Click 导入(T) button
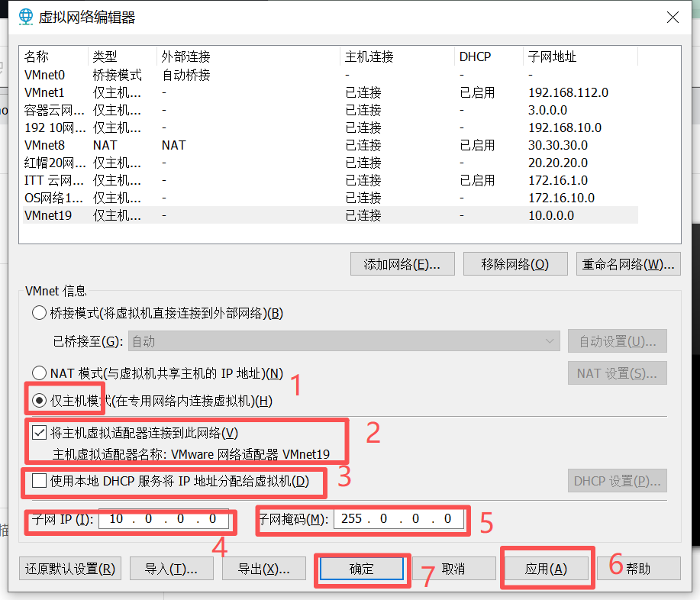This screenshot has width=700, height=600. click(172, 569)
